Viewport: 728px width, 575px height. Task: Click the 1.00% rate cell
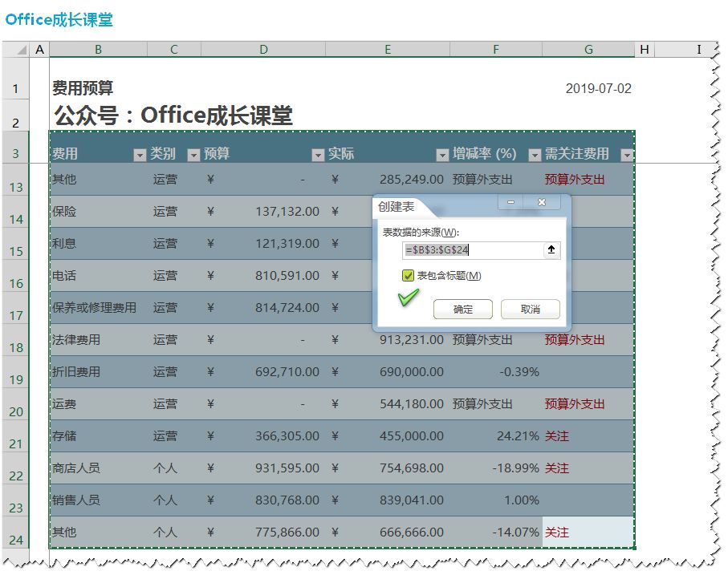point(522,500)
